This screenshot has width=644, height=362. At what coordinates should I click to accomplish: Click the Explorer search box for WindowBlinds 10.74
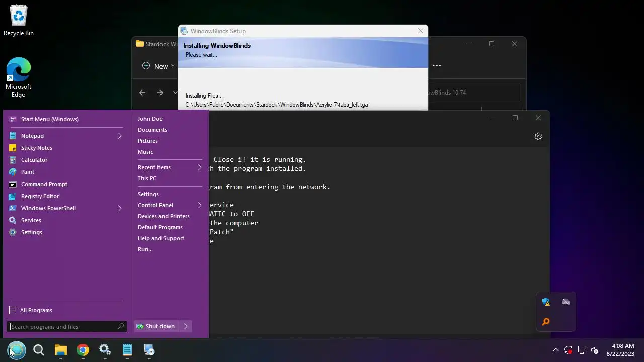tap(473, 93)
